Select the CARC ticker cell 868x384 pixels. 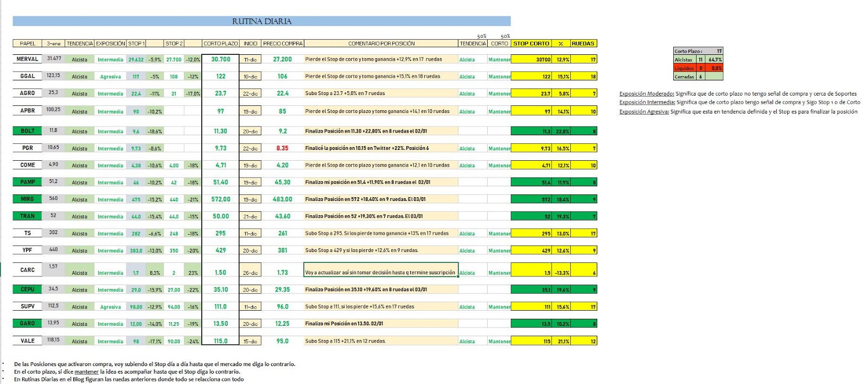pos(28,269)
